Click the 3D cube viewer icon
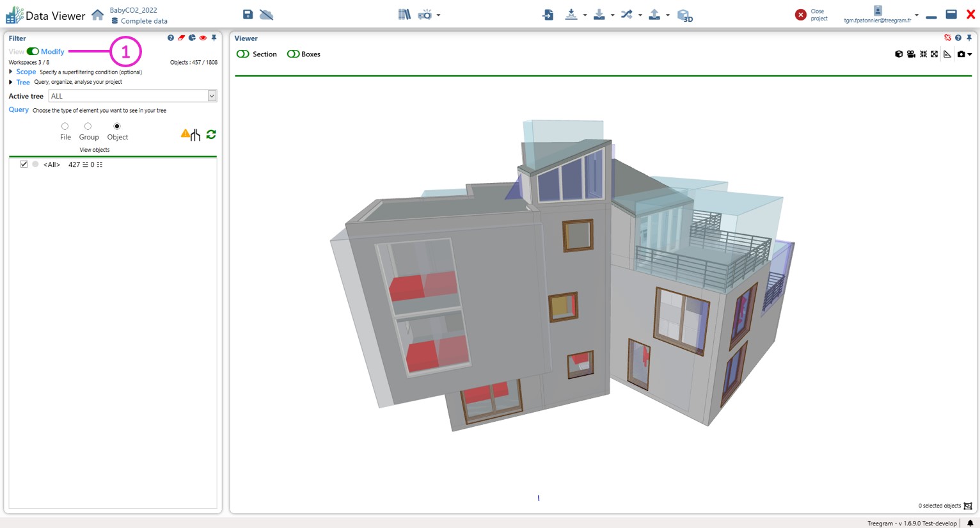The image size is (980, 528). (x=684, y=15)
